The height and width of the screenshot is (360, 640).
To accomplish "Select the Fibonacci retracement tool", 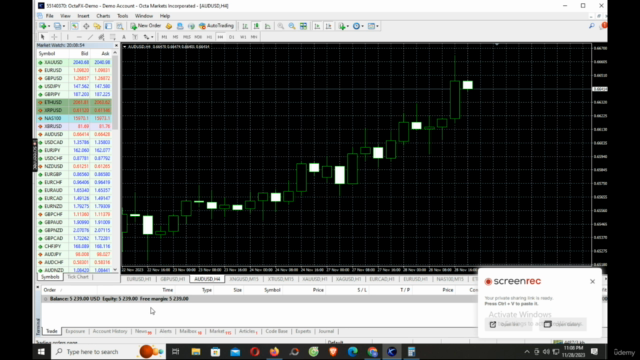I will [113, 37].
